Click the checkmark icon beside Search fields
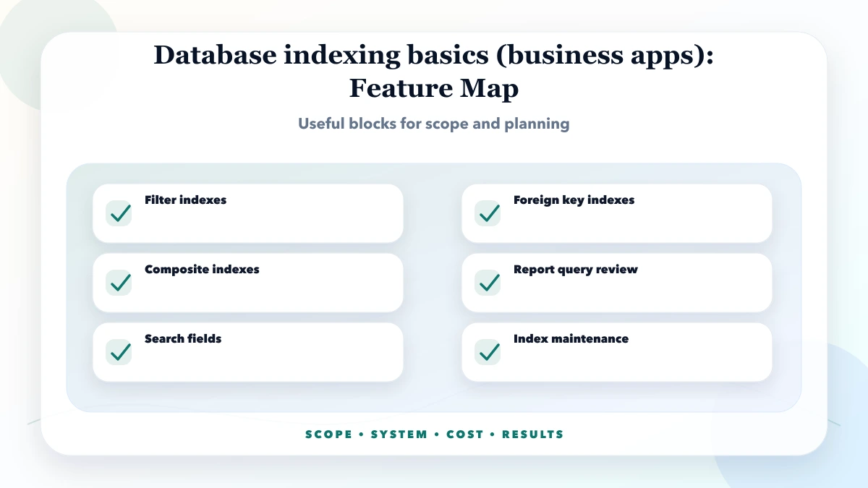Viewport: 868px width, 488px height. point(119,352)
